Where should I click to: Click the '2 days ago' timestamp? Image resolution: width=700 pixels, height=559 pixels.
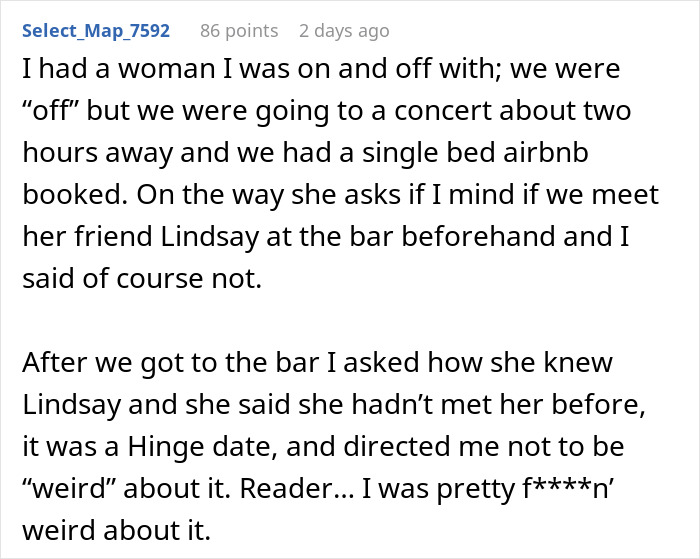(344, 31)
